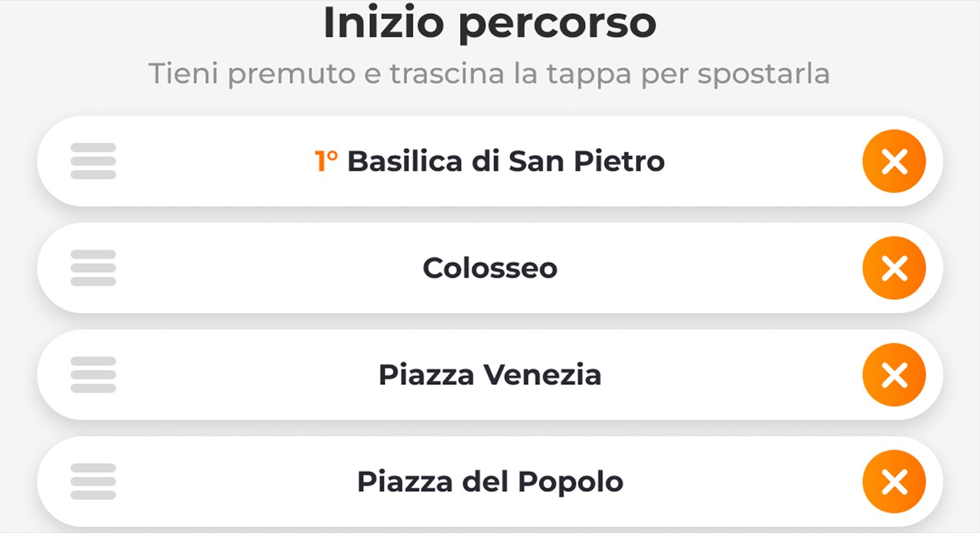Select the Piazza Venezia card
The image size is (980, 533).
click(x=489, y=374)
